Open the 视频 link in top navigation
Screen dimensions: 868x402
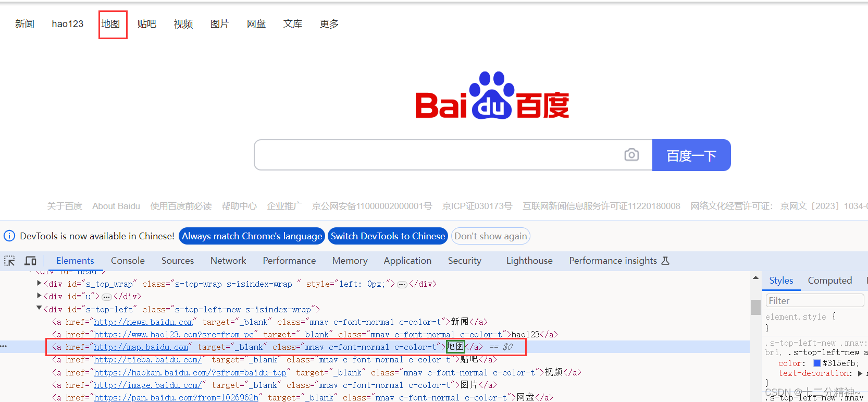click(x=183, y=24)
